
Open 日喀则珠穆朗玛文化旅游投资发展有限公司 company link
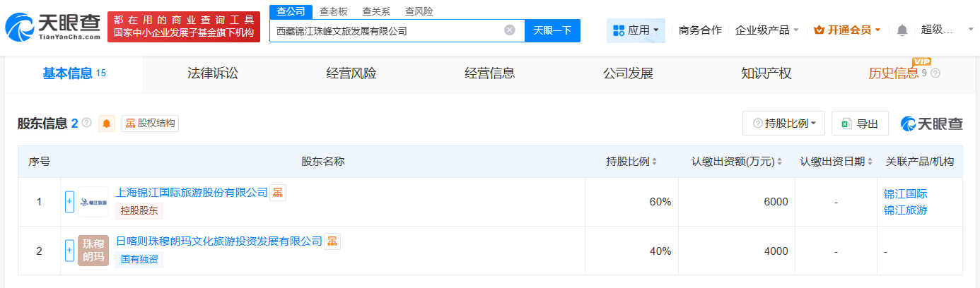(x=219, y=241)
